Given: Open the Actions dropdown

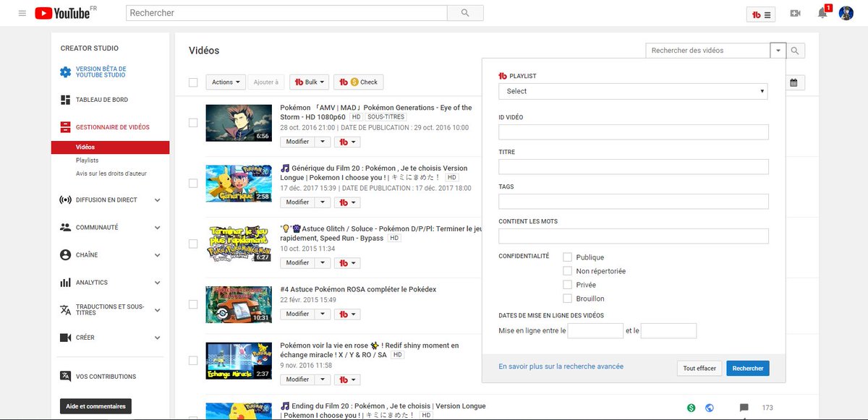Looking at the screenshot, I should [226, 82].
